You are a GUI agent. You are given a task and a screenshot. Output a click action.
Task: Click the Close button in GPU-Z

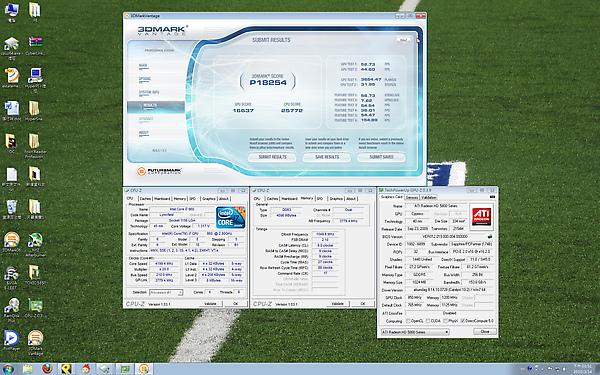click(x=485, y=331)
